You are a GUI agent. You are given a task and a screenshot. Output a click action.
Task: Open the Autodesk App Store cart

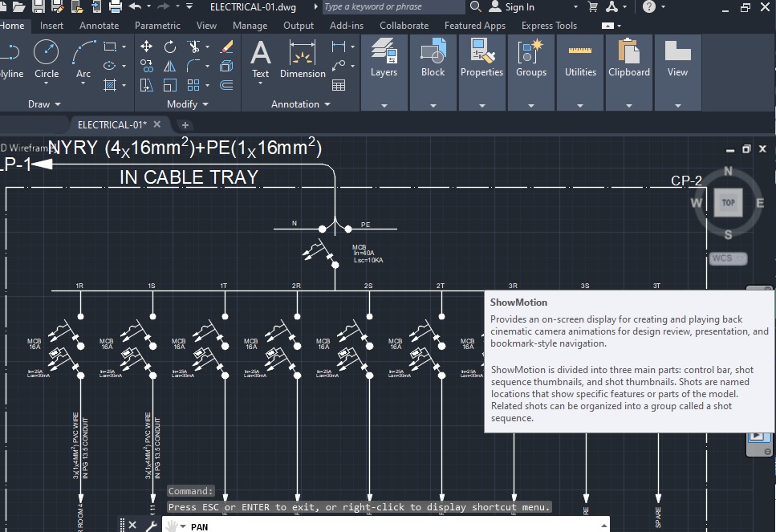point(592,7)
